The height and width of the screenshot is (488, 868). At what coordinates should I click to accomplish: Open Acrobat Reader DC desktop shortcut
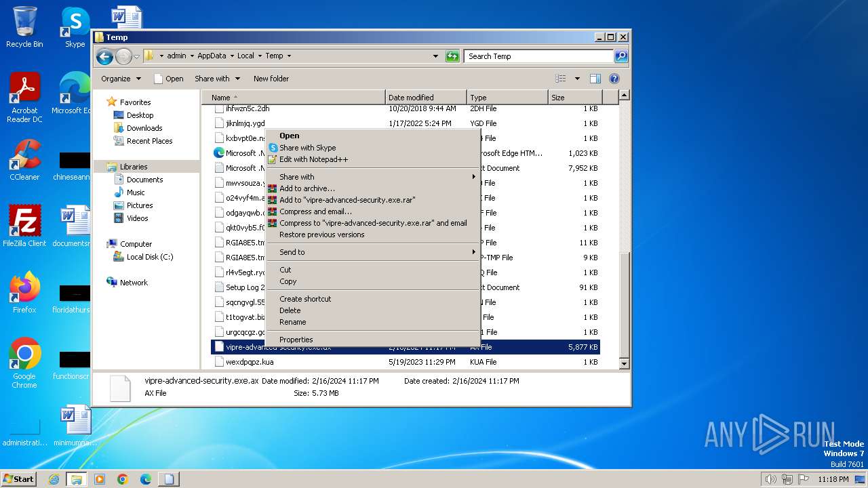pos(24,98)
